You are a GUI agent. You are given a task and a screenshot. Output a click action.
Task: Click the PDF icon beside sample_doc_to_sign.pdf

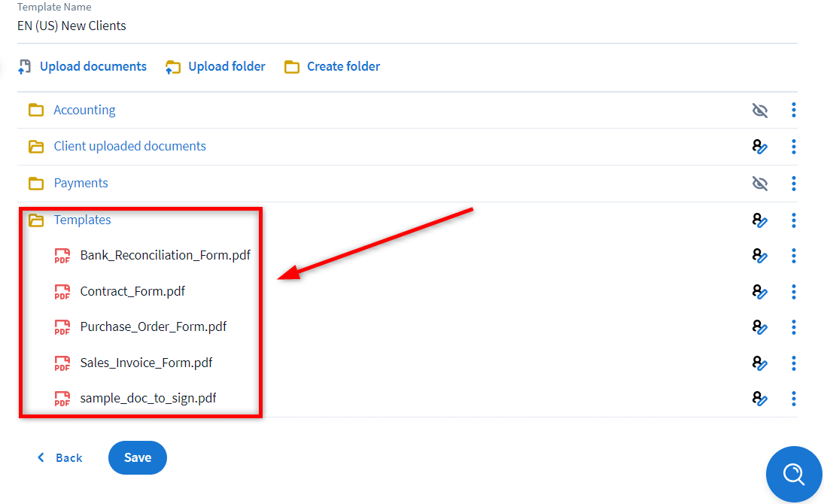pyautogui.click(x=62, y=399)
